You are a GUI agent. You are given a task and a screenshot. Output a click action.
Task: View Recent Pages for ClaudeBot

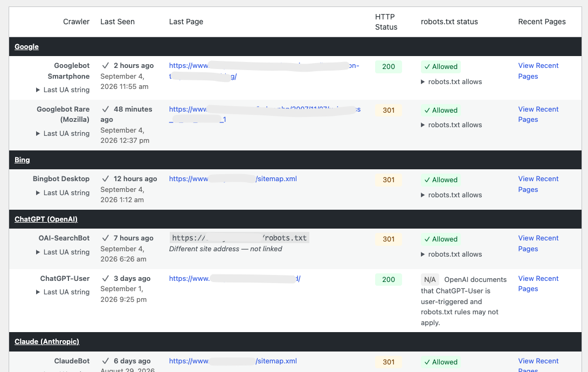click(538, 364)
